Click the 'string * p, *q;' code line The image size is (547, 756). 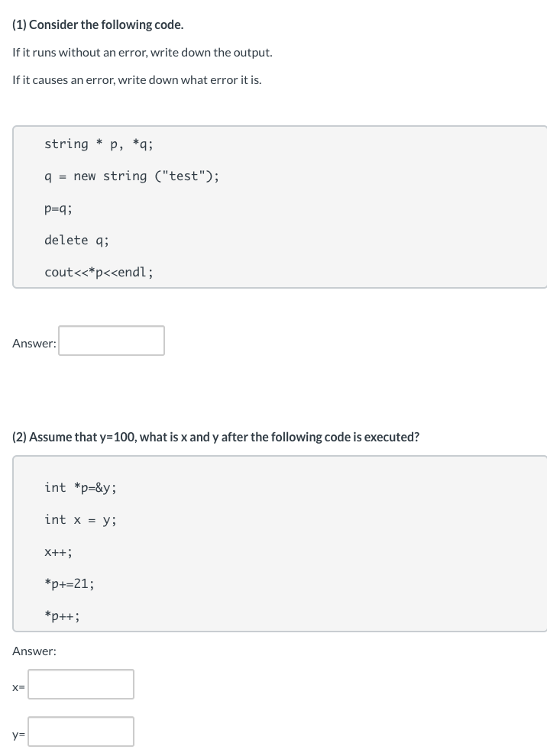coord(99,144)
